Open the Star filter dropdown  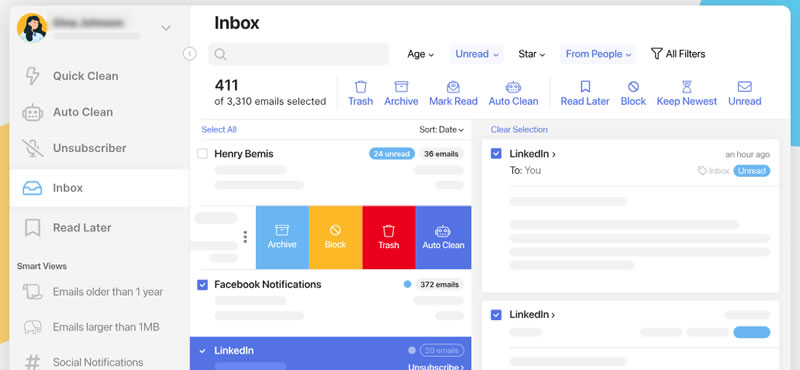click(x=532, y=54)
